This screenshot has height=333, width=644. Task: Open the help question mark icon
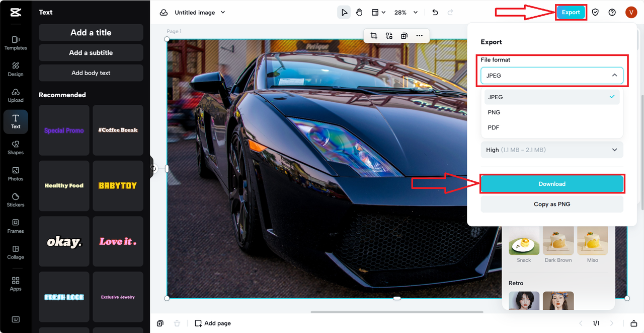tap(612, 13)
